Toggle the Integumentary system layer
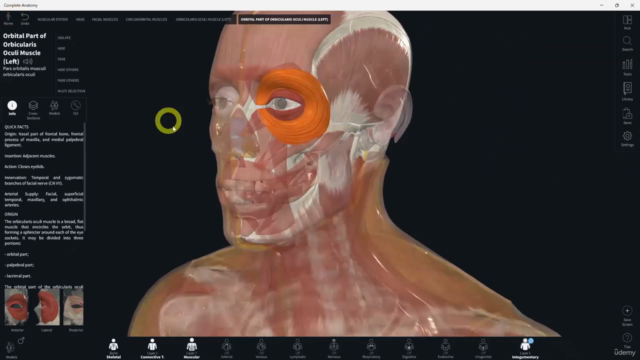The width and height of the screenshot is (640, 360). [x=525, y=349]
